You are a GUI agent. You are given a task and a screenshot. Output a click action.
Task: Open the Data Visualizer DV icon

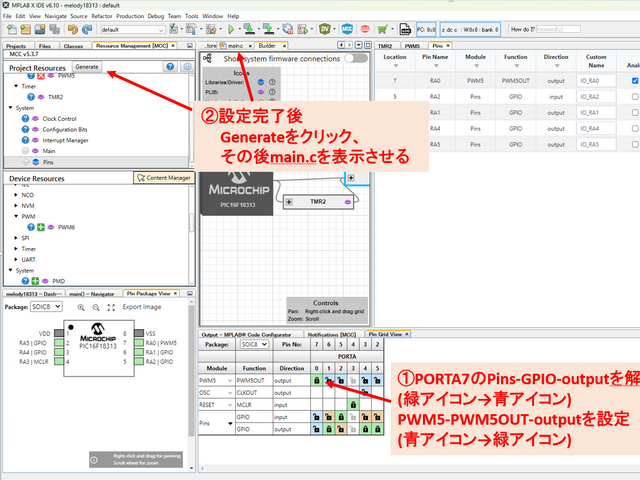click(325, 29)
